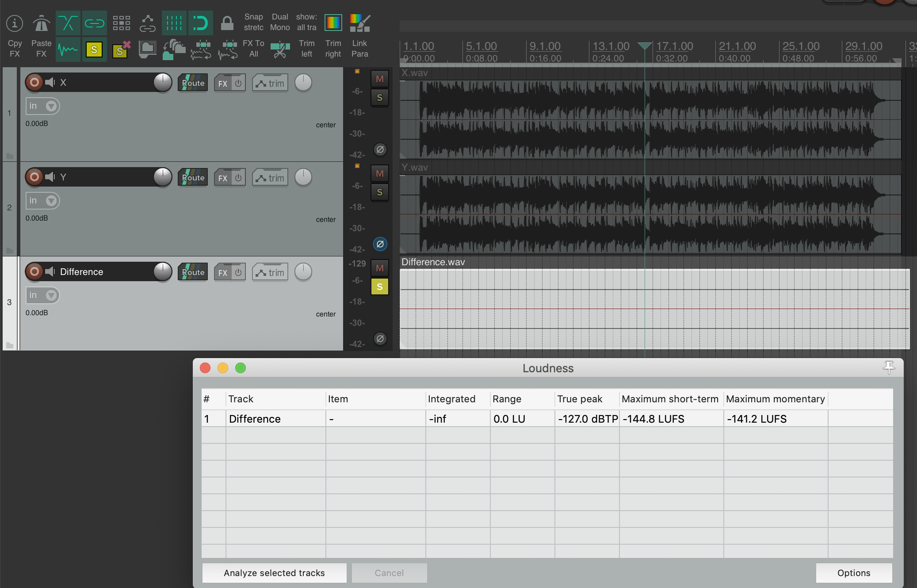Click the timeline edit cursor marker
917x588 pixels.
coord(645,46)
